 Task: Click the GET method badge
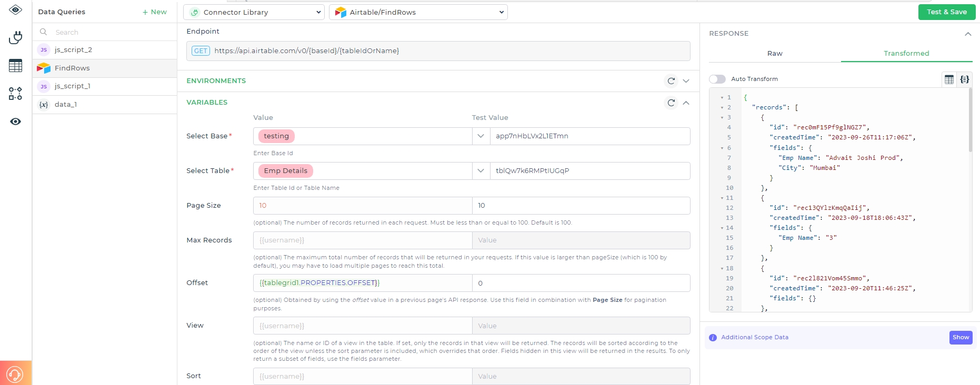(201, 51)
